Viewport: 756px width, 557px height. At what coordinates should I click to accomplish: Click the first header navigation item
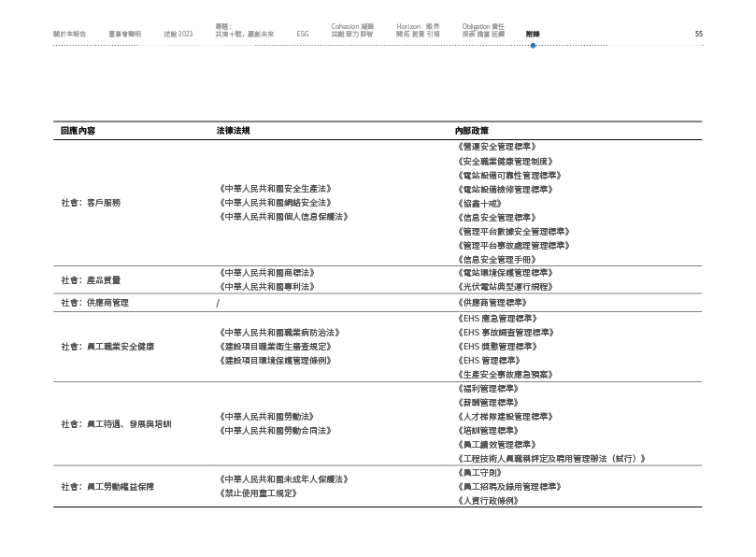[70, 34]
